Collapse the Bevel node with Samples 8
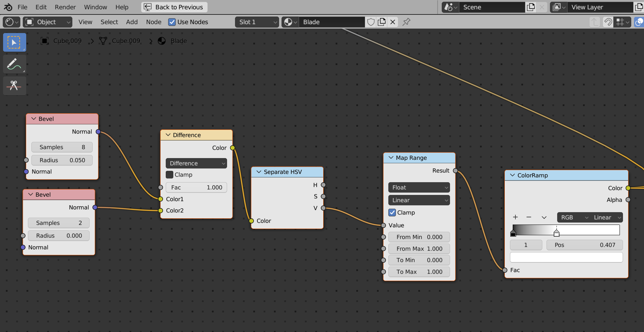 coord(34,119)
